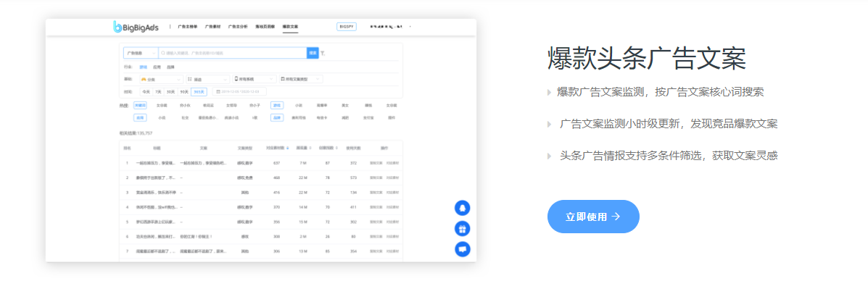Click the phone icon in 所有系统 dropdown
Screen dimensions: 868x289
[x=236, y=78]
